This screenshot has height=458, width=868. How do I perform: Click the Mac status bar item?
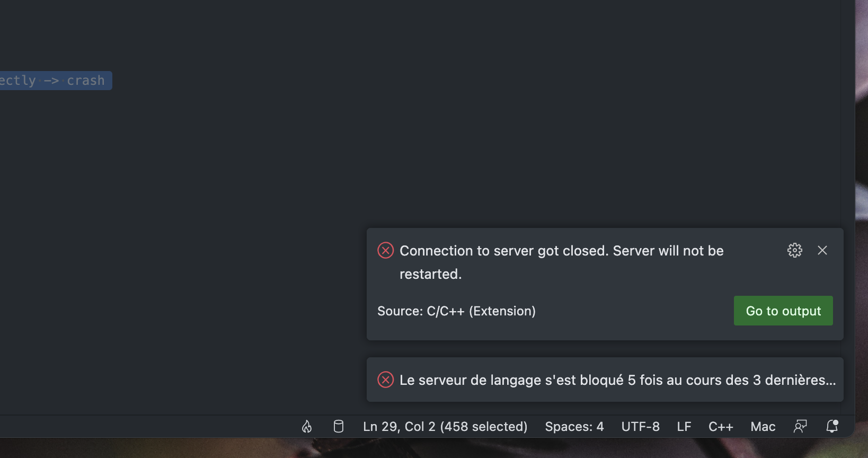pyautogui.click(x=763, y=426)
